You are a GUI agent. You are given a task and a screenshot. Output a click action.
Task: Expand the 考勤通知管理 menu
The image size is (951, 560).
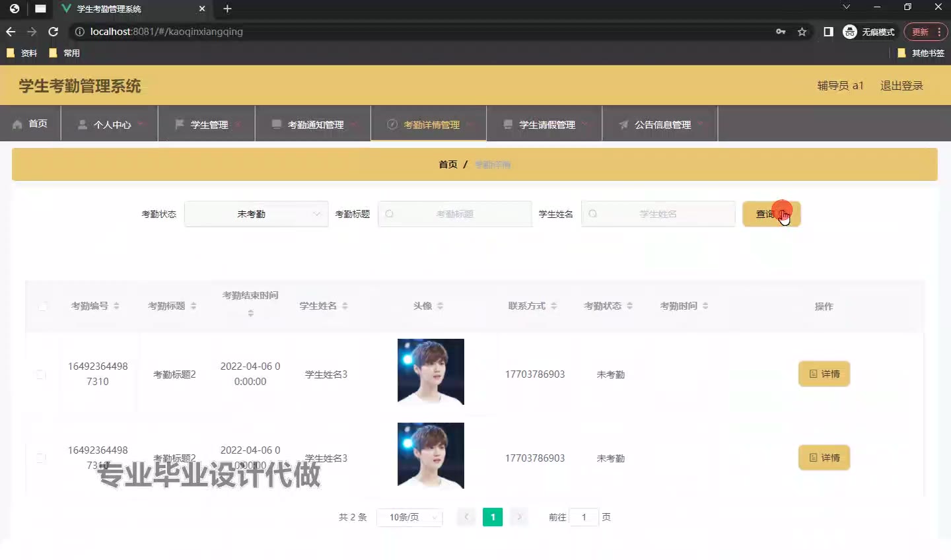coord(312,124)
